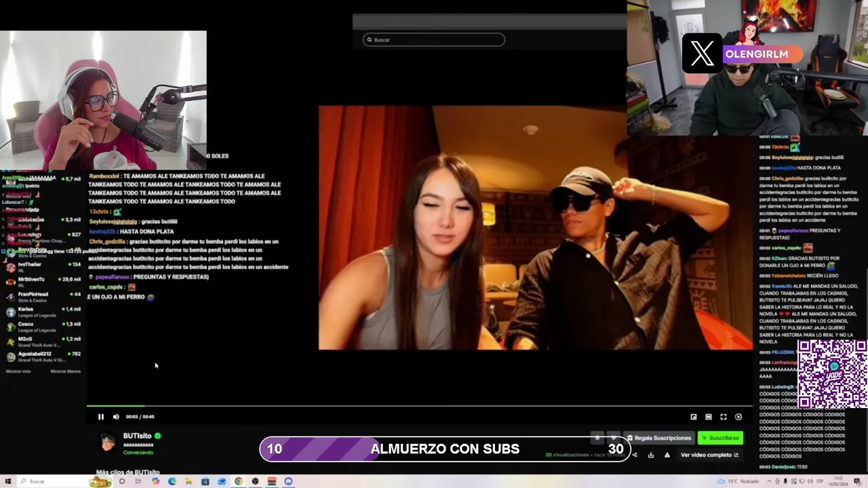Viewport: 868px width, 488px height.
Task: Click Coscu channel avatar icon
Action: pos(10,327)
